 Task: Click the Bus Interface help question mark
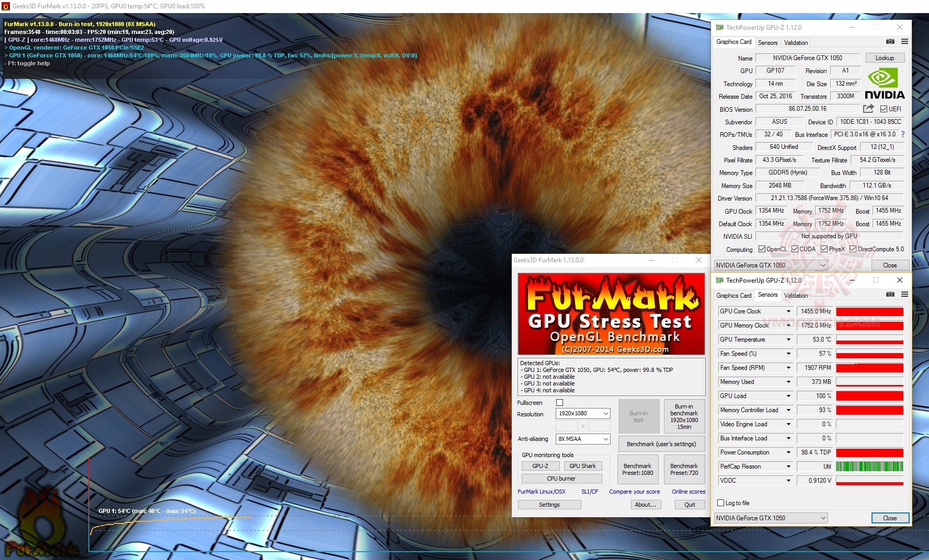click(903, 134)
